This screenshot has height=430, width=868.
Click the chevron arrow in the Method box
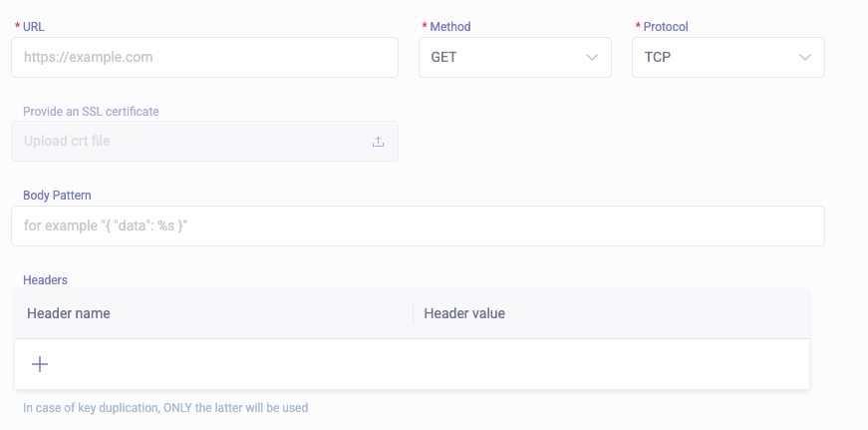coord(592,58)
